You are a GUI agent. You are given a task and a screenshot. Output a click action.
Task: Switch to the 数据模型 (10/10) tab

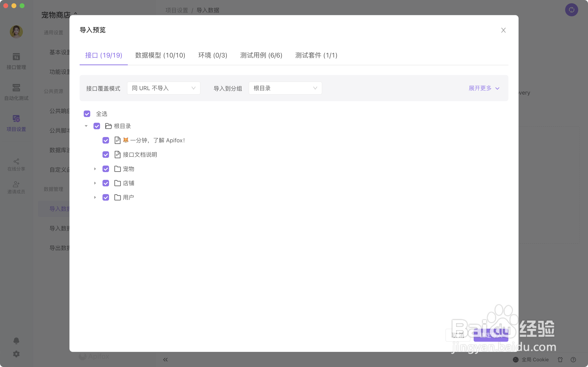pyautogui.click(x=160, y=55)
